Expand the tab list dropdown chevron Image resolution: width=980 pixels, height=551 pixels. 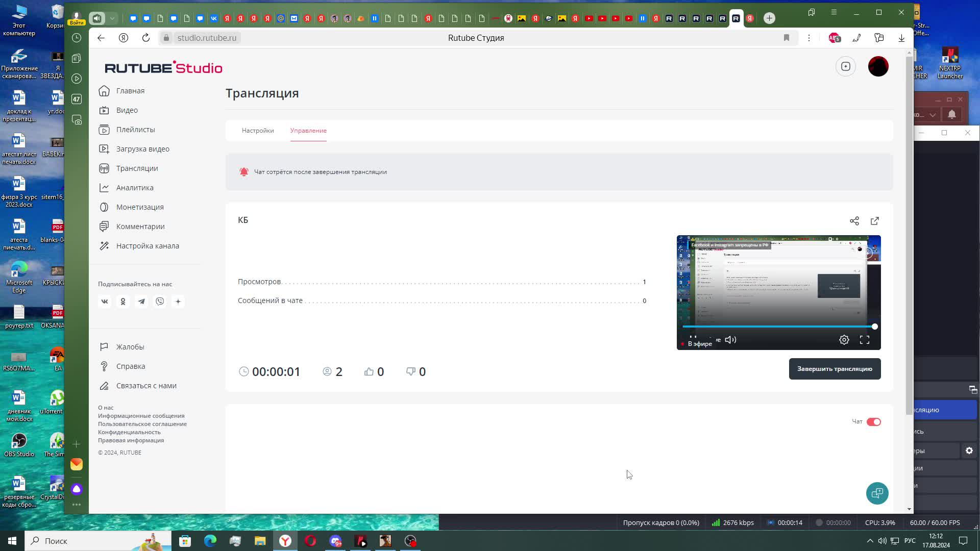(112, 18)
